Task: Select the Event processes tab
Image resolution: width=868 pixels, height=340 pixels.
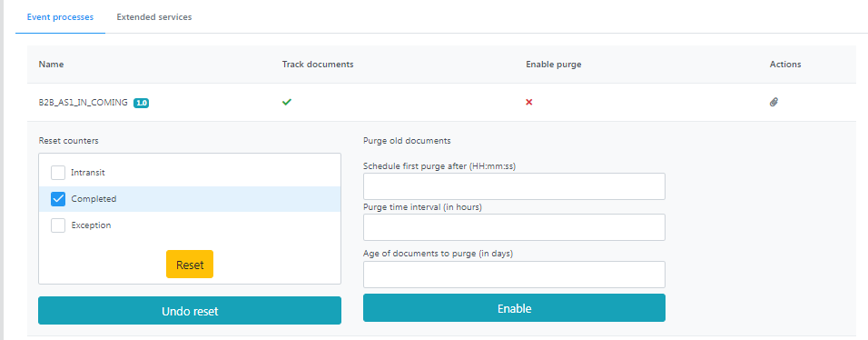Action: click(x=60, y=17)
